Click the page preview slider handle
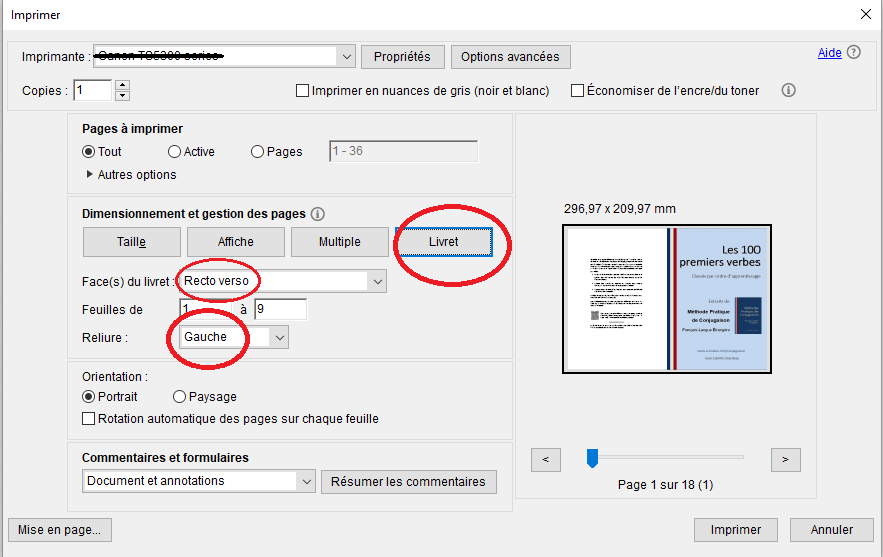 click(592, 458)
